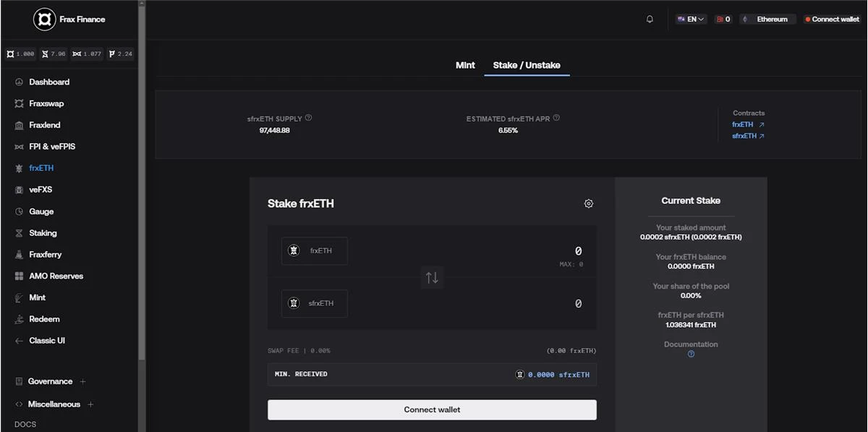The height and width of the screenshot is (432, 868).
Task: Click the 0.00% pool share value
Action: (691, 295)
